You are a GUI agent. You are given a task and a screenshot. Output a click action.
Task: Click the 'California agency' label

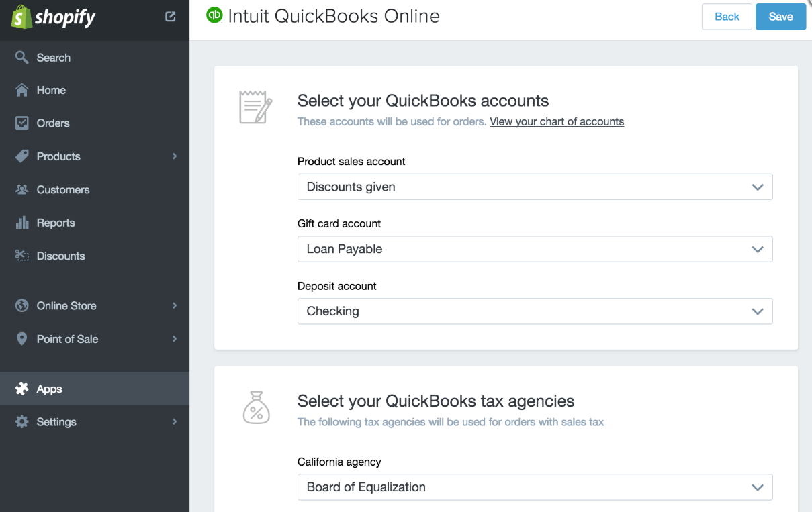click(x=339, y=462)
